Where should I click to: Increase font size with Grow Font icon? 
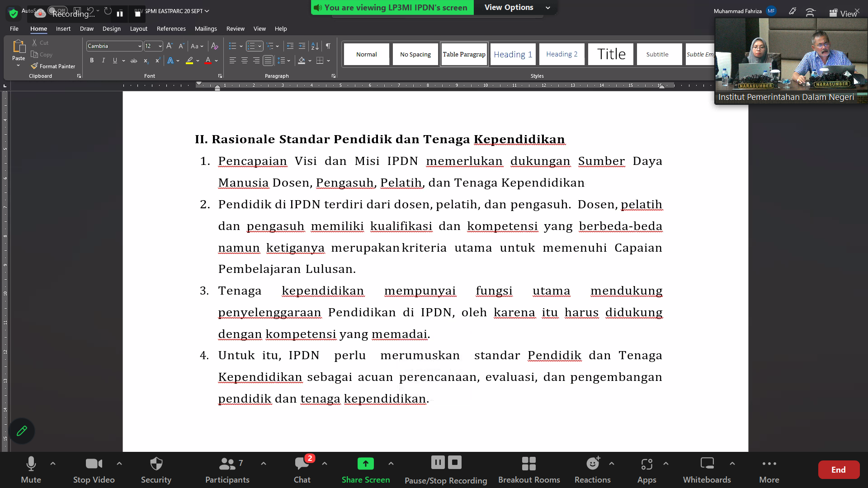tap(170, 46)
